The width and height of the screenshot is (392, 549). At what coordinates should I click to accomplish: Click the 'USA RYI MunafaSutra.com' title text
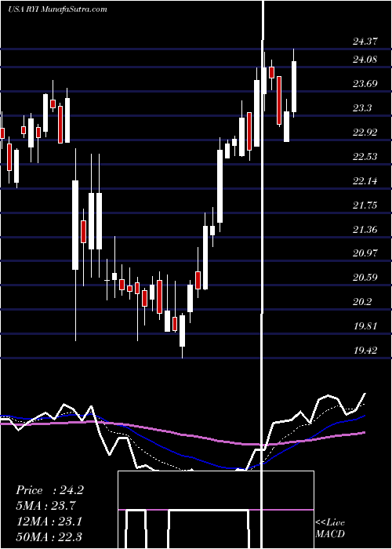[x=57, y=9]
